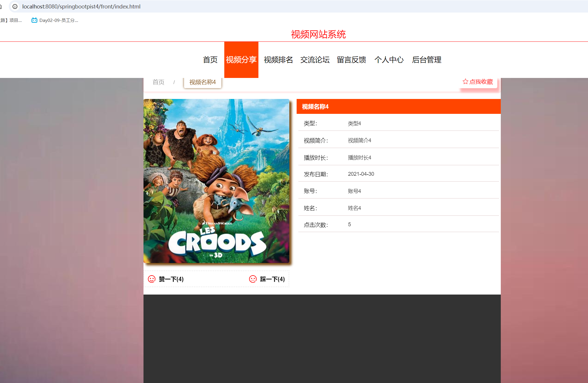Viewport: 588px width, 383px height.
Task: Navigate to 个人中心 from the top menu
Action: pyautogui.click(x=389, y=60)
